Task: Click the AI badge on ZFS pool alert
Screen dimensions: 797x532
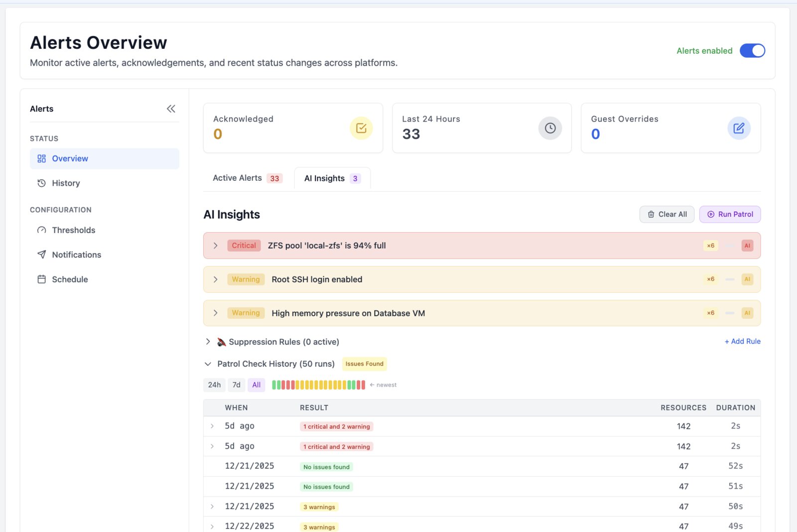Action: [747, 246]
